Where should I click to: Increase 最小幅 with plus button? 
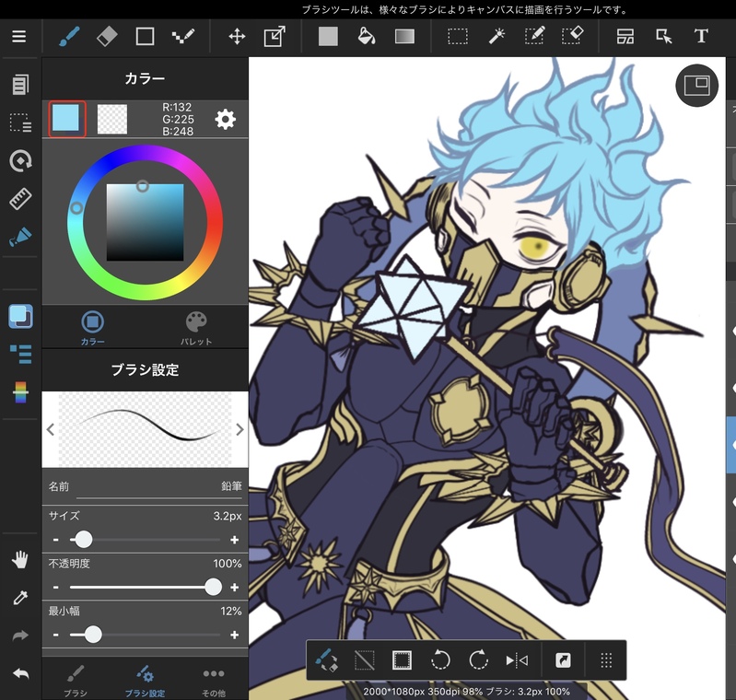tap(235, 636)
